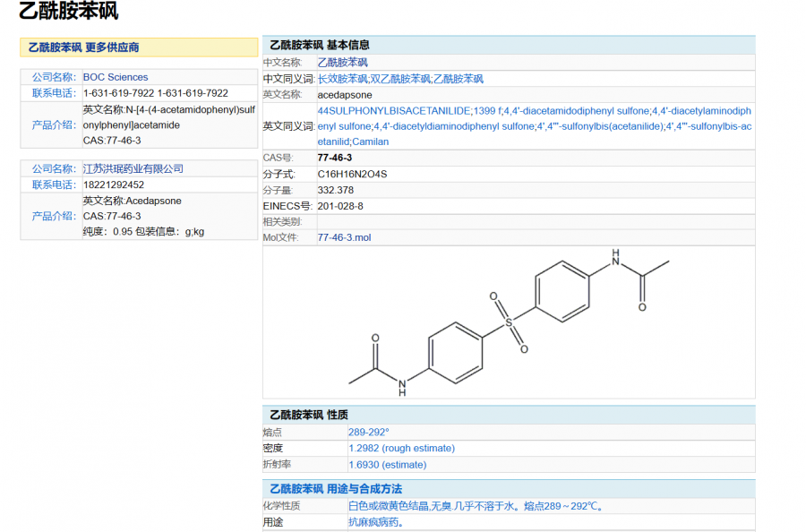Click the bold CAS number 77-46-3
806x532 pixels.
click(x=335, y=158)
